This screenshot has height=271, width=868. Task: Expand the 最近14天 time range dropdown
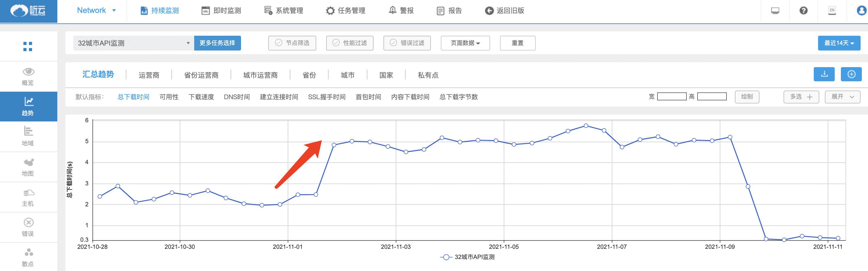(839, 43)
